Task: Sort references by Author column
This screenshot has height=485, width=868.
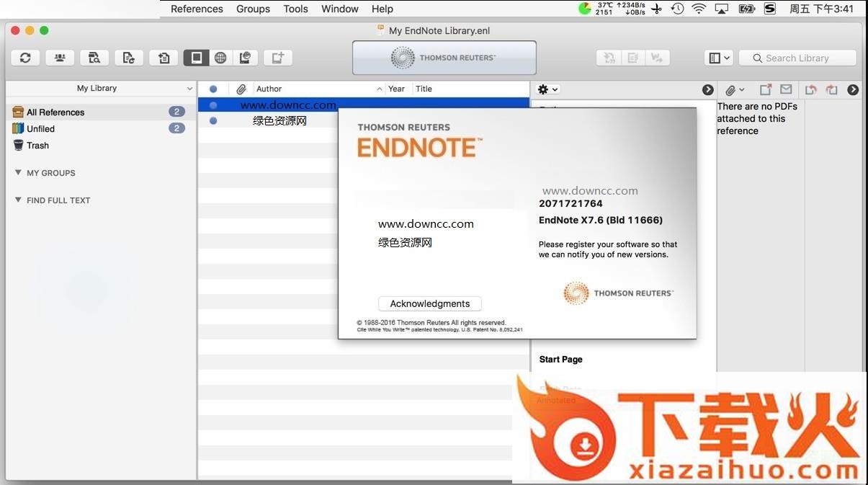Action: coord(319,89)
